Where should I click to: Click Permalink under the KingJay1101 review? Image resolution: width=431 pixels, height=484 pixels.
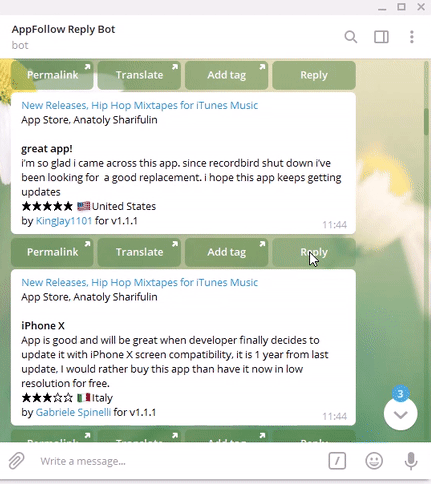click(52, 252)
